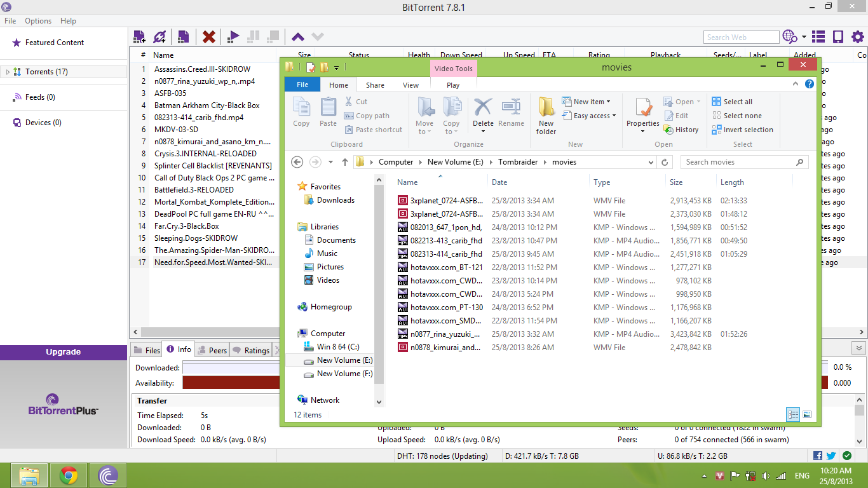Image resolution: width=868 pixels, height=488 pixels.
Task: Select Videos under Libraries
Action: (x=322, y=280)
